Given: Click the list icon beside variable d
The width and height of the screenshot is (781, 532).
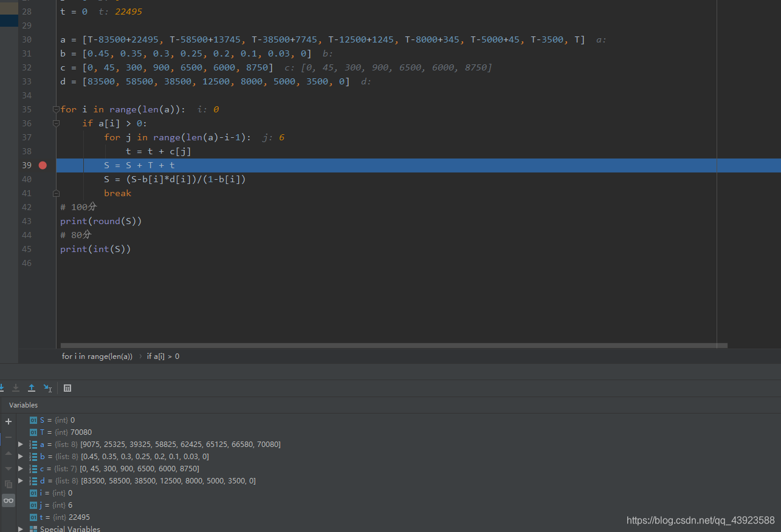Looking at the screenshot, I should 33,481.
